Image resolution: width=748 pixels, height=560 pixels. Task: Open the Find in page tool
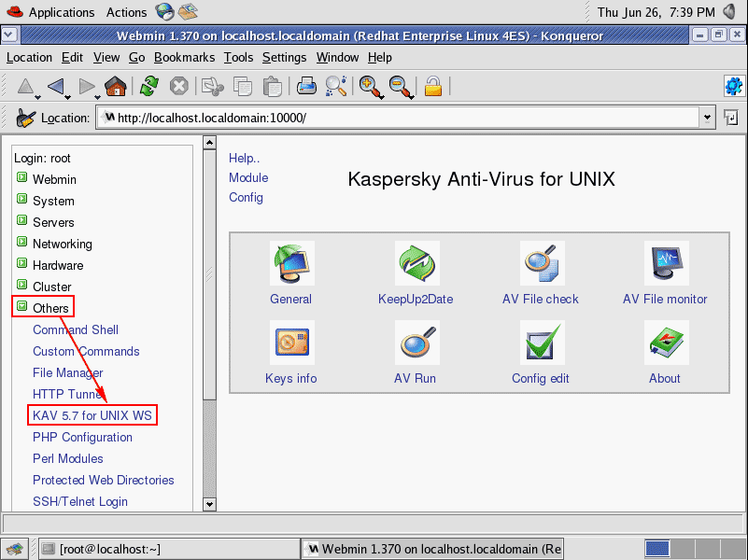(x=336, y=86)
